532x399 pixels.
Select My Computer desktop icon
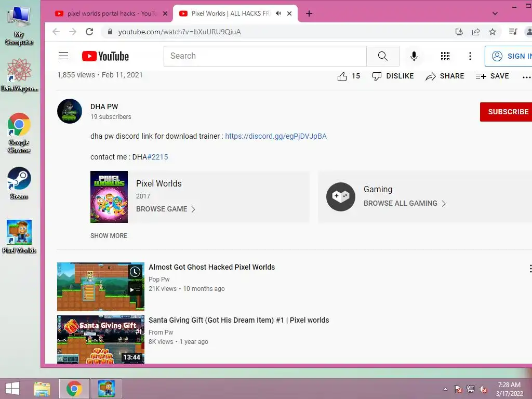click(x=19, y=26)
